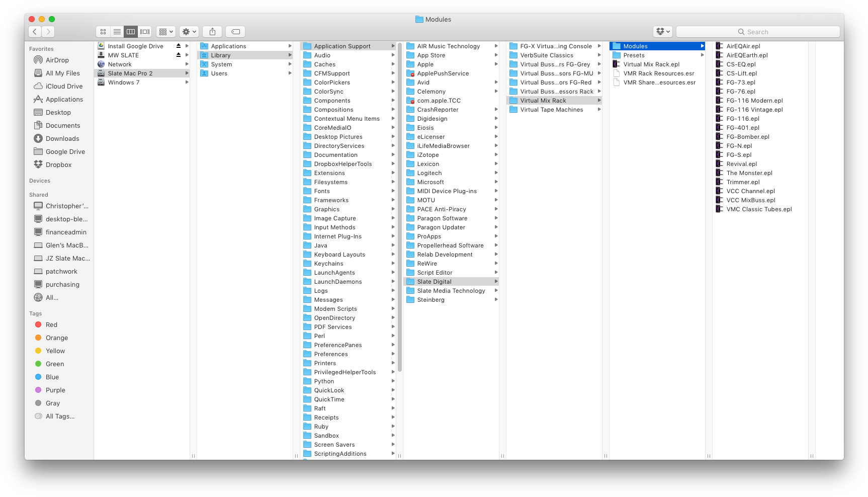
Task: Eject the Install Google Drive volume
Action: coord(179,46)
